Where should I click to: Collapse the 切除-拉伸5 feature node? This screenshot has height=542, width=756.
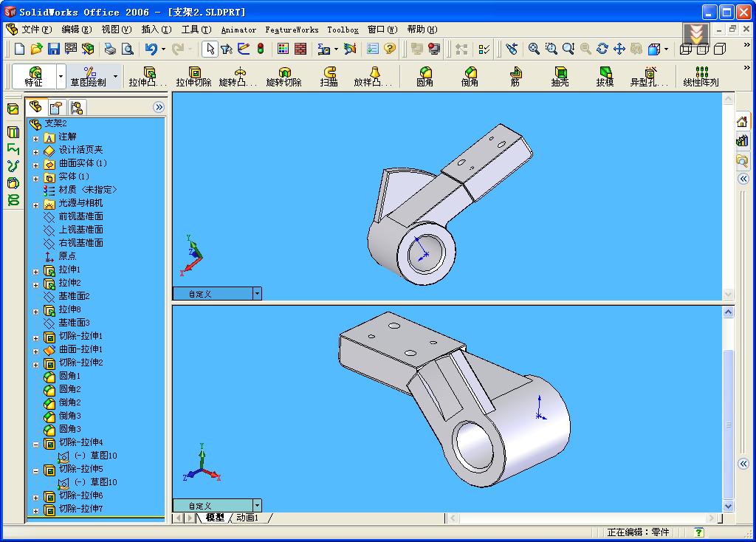35,470
